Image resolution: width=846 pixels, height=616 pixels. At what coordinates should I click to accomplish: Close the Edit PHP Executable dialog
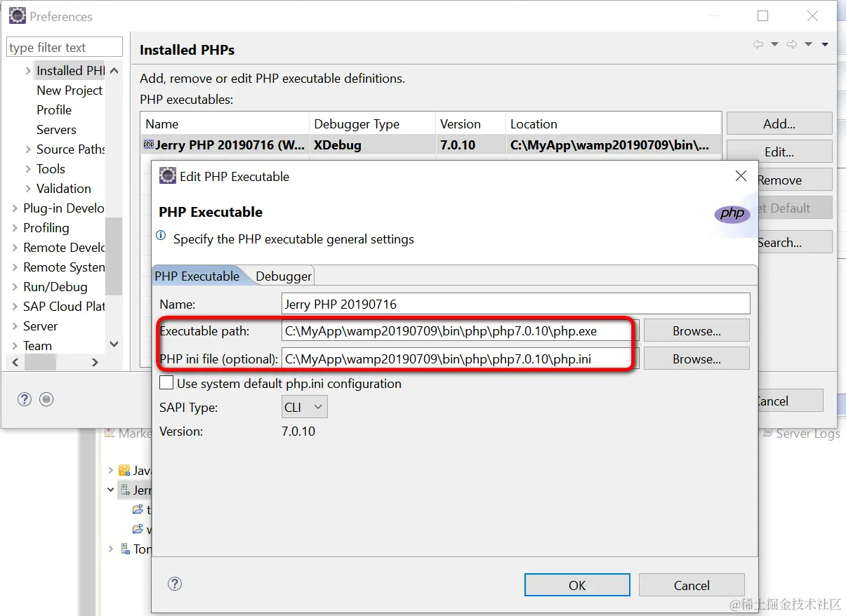(x=741, y=175)
